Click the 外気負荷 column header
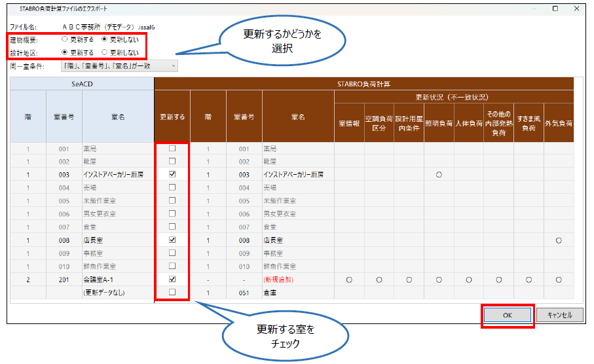 (559, 122)
